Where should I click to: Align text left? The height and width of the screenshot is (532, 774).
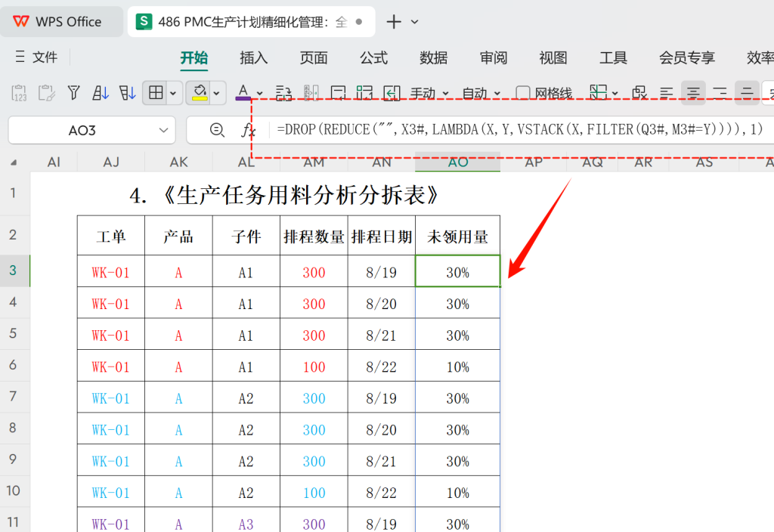point(667,93)
